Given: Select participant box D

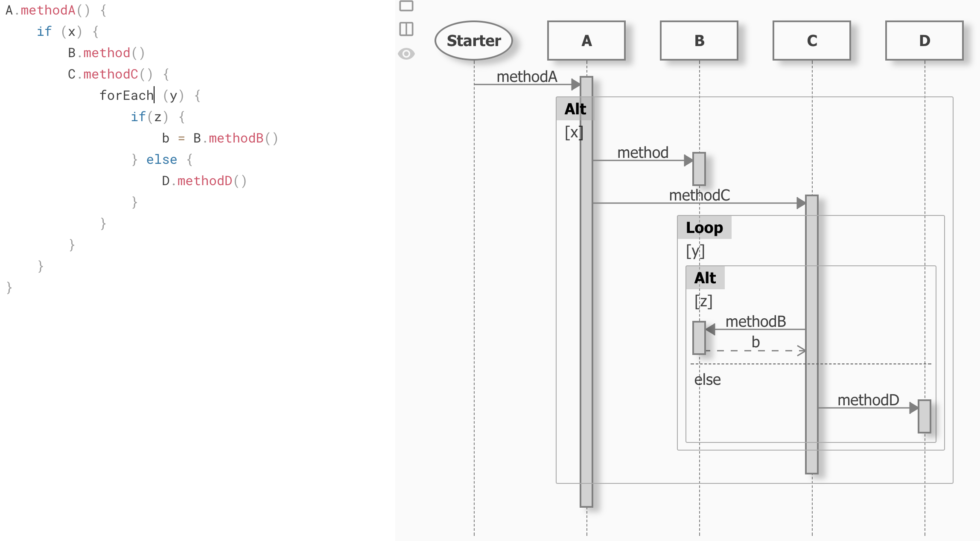Looking at the screenshot, I should pyautogui.click(x=924, y=41).
